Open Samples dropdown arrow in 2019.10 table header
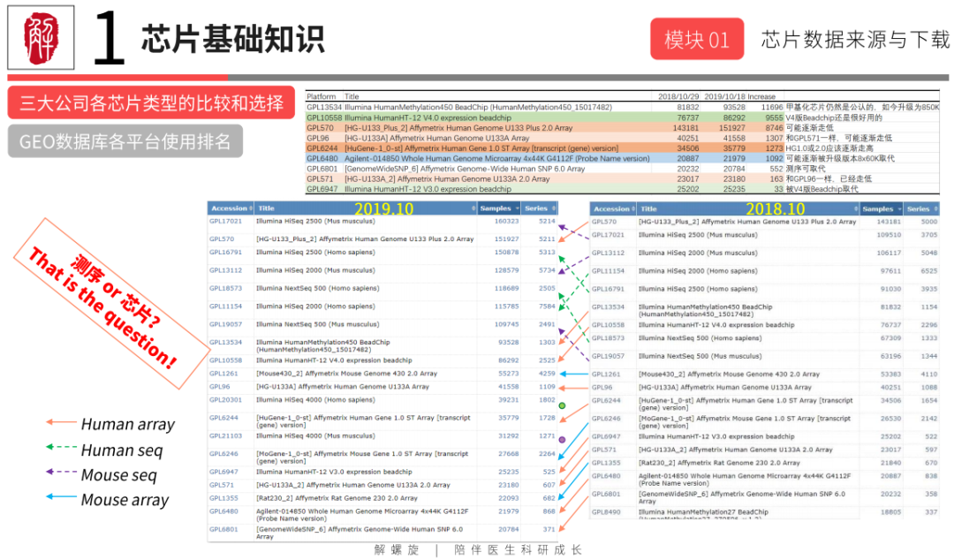 pos(517,208)
